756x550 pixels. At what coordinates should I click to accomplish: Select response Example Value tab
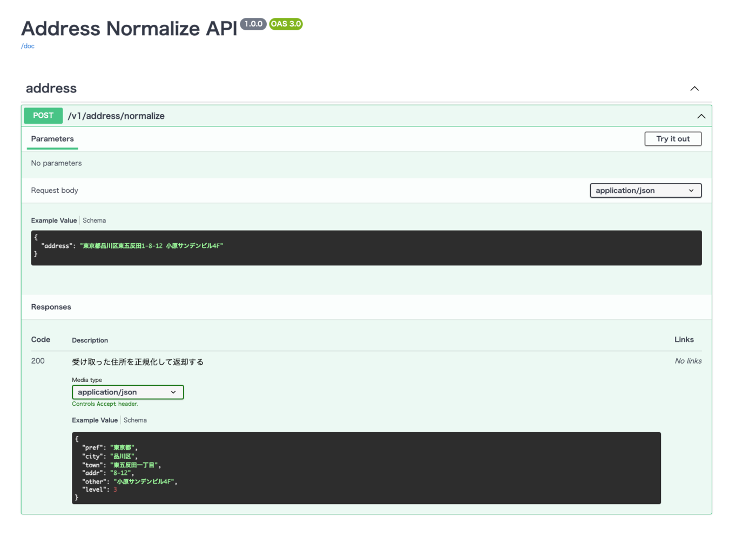pyautogui.click(x=94, y=420)
